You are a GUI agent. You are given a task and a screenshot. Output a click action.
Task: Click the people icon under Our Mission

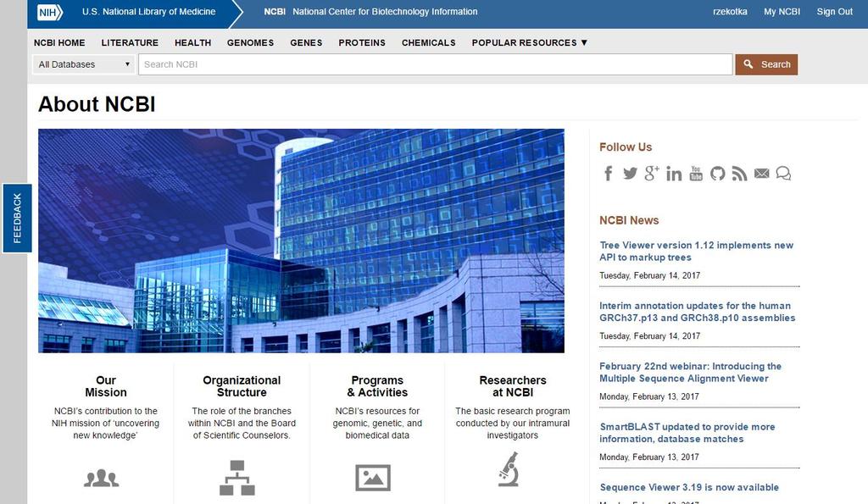coord(102,478)
